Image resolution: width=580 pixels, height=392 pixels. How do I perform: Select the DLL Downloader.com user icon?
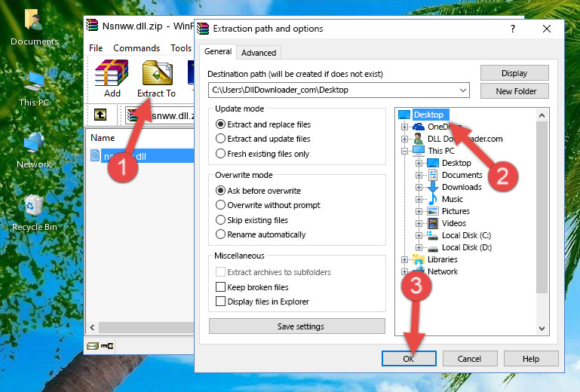click(419, 139)
